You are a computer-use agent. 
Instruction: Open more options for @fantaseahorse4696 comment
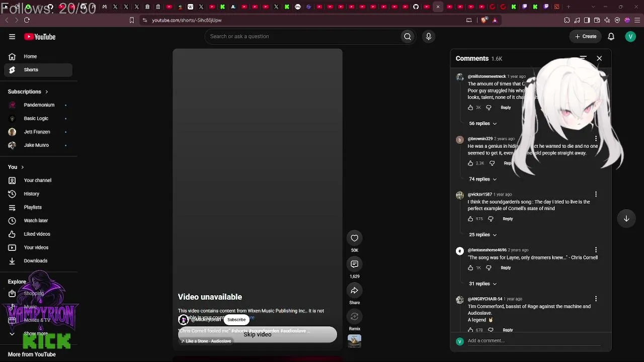click(596, 250)
